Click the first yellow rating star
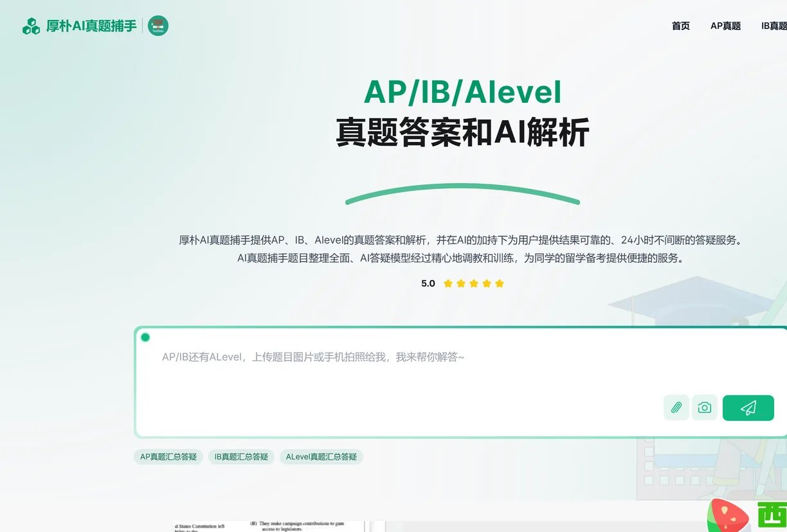This screenshot has width=787, height=532. [x=448, y=283]
